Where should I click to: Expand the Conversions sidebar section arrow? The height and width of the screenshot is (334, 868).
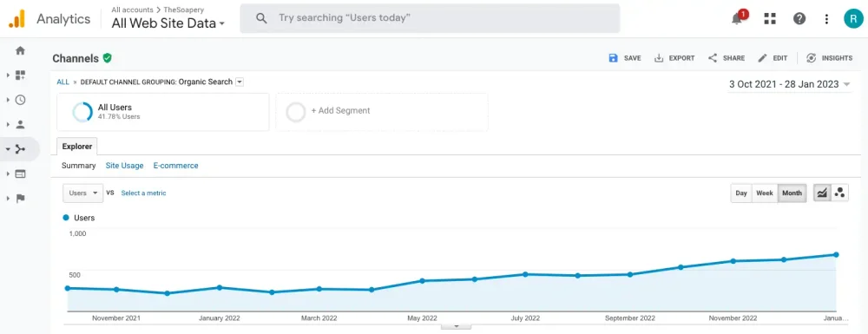tap(8, 199)
